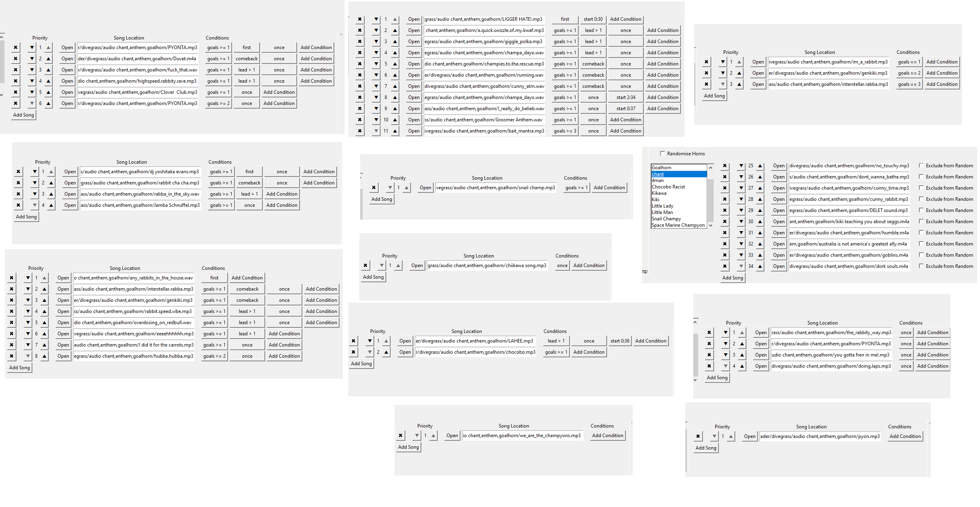
Task: Add a condition to snail champ.mp3
Action: tap(609, 188)
